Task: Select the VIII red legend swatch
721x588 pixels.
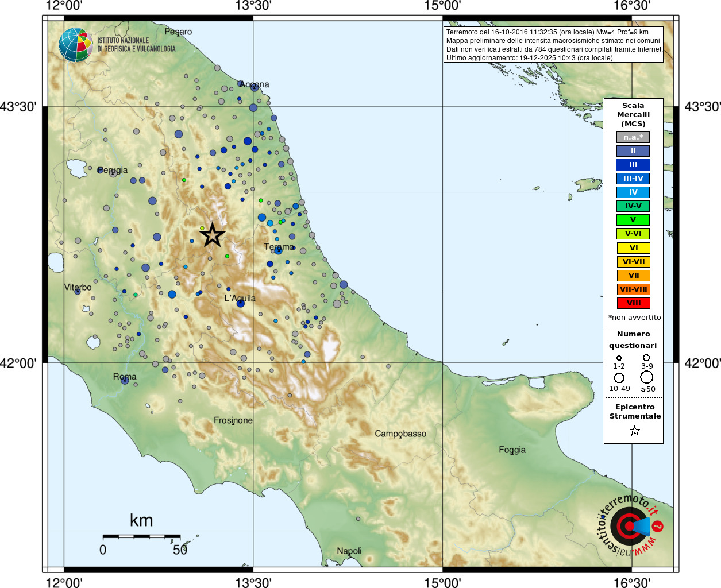Action: click(633, 303)
